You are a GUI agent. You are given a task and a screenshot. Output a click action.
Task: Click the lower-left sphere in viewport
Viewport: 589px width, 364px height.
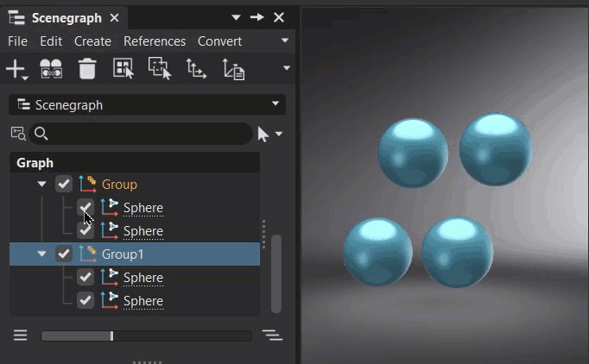378,252
